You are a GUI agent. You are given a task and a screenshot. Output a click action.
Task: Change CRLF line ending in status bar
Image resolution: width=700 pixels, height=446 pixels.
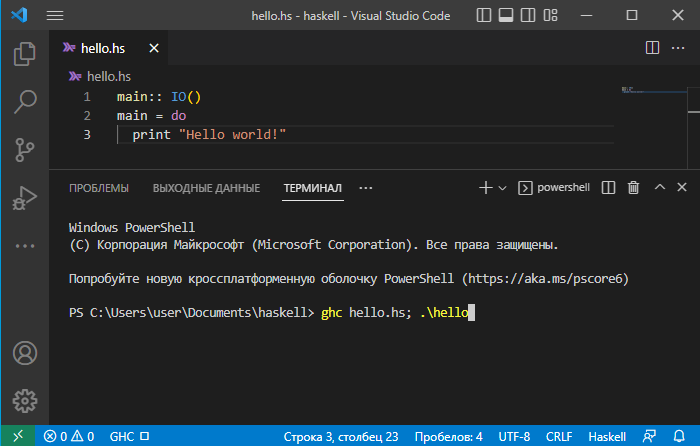coord(559,437)
